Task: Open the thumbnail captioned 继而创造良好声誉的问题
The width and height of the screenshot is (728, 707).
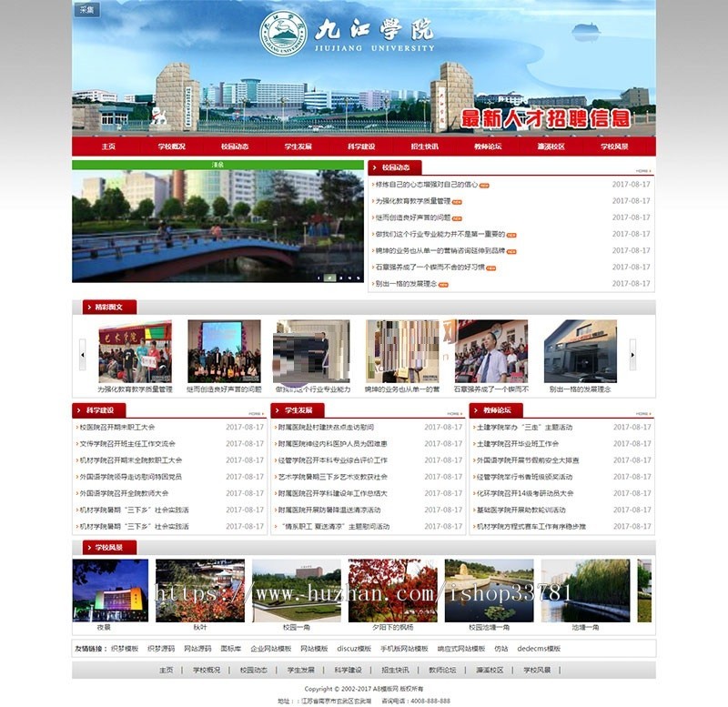Action: (x=224, y=351)
